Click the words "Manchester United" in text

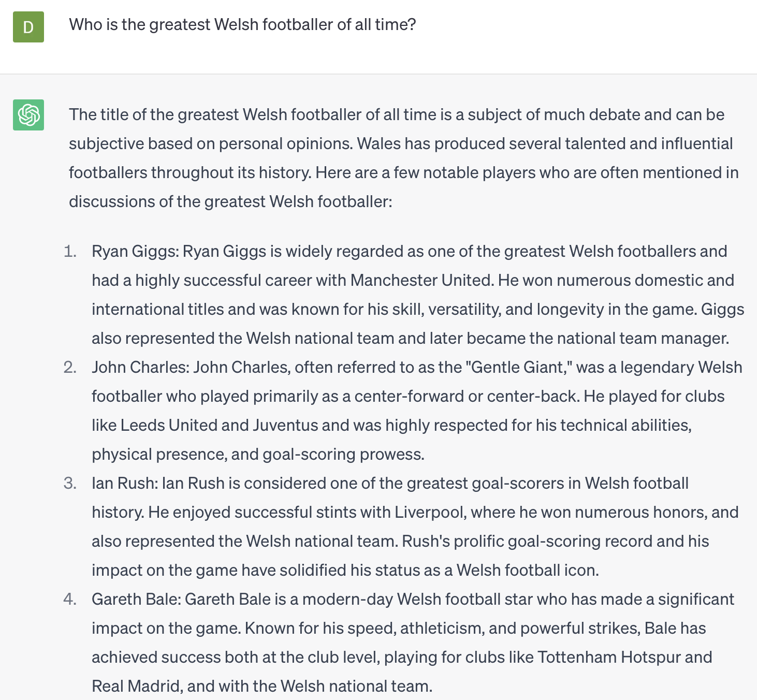tap(422, 280)
